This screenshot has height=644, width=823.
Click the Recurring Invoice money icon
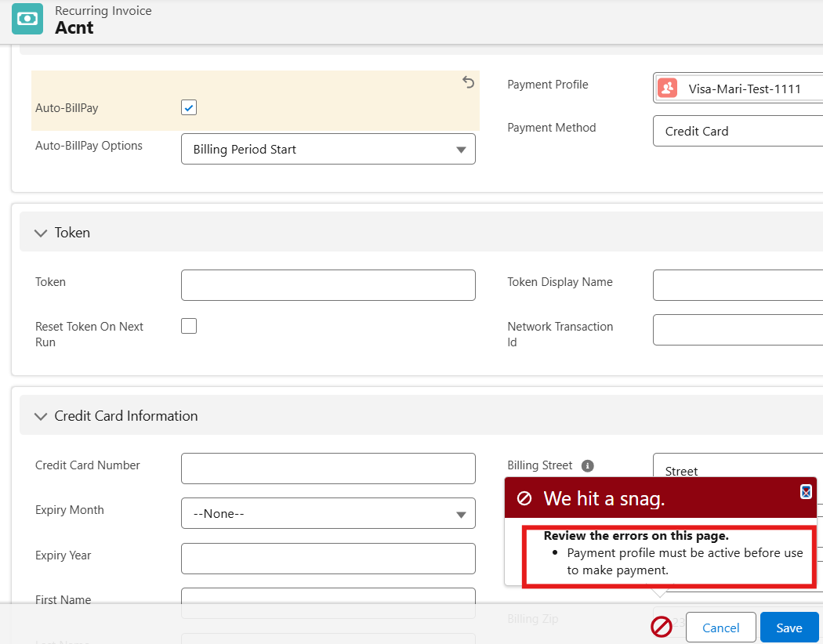click(x=27, y=19)
